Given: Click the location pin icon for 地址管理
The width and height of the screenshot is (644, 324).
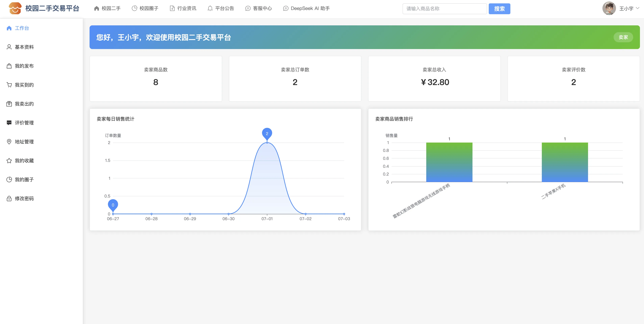Looking at the screenshot, I should (9, 142).
